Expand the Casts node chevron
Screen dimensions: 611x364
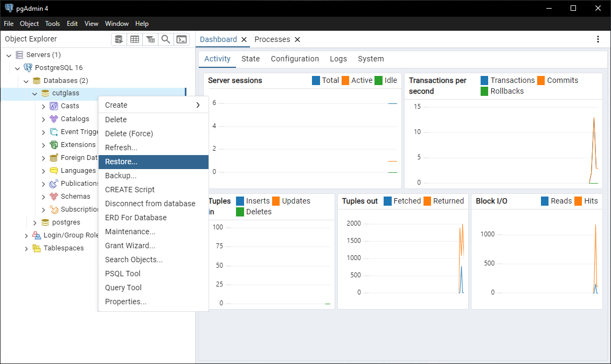44,106
